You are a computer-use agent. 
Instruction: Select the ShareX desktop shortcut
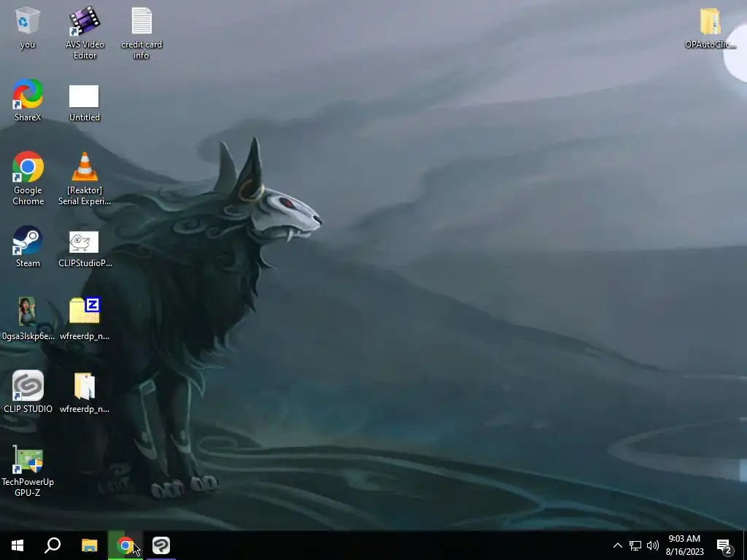click(28, 100)
